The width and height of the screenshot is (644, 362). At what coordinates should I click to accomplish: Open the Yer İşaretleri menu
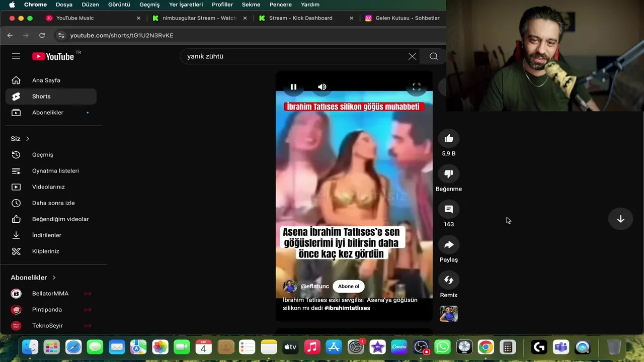click(186, 5)
